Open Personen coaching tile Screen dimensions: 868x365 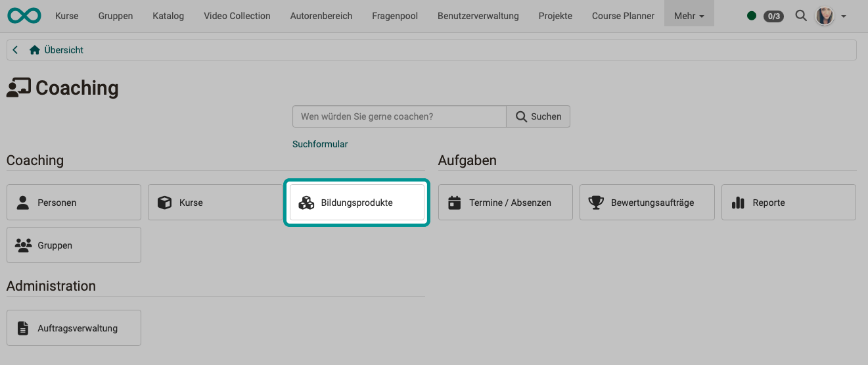tap(74, 203)
